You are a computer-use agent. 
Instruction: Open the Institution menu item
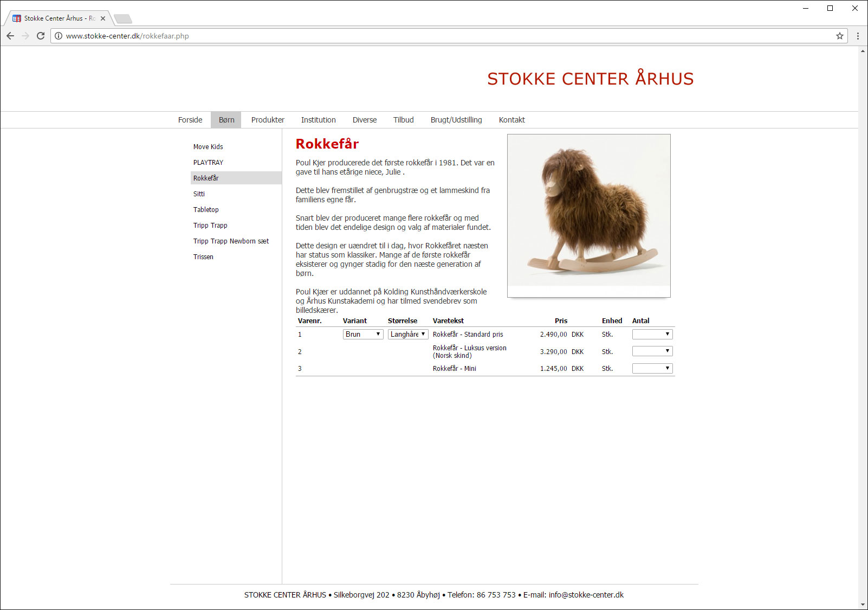click(319, 120)
